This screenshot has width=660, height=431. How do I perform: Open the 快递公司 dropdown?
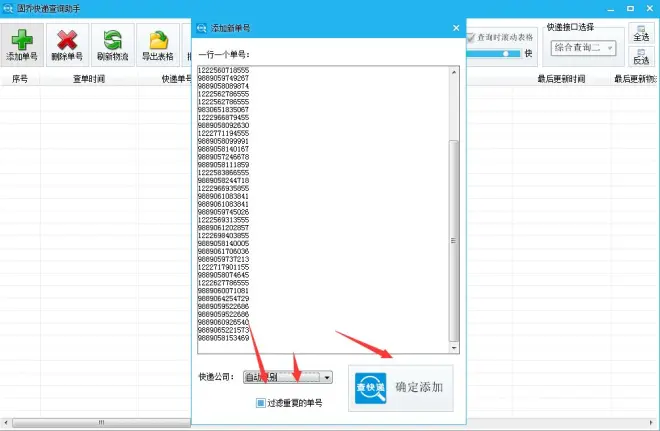click(326, 377)
